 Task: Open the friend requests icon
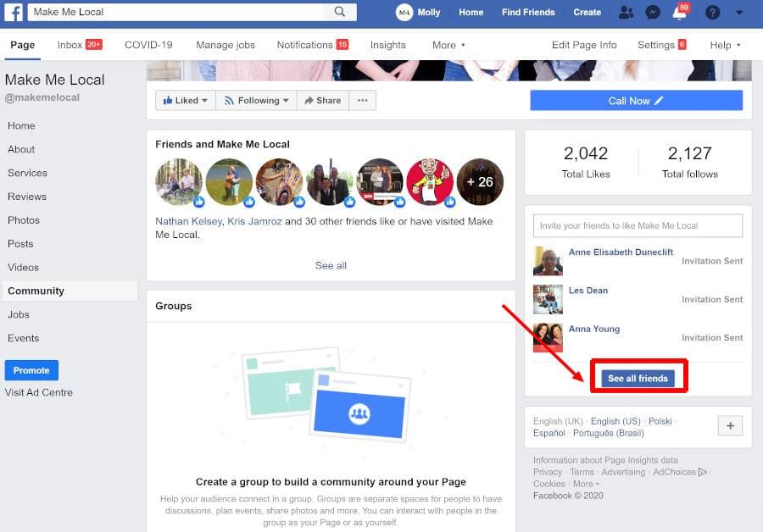point(626,12)
